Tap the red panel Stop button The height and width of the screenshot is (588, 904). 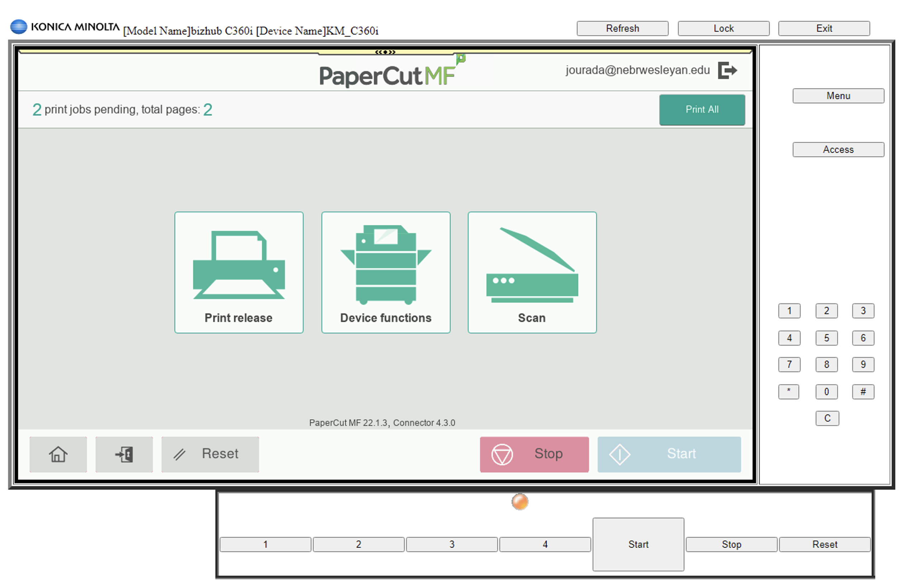pos(534,454)
